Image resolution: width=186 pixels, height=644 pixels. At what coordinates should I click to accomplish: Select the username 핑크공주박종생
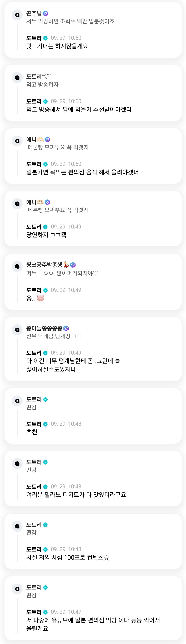click(44, 265)
